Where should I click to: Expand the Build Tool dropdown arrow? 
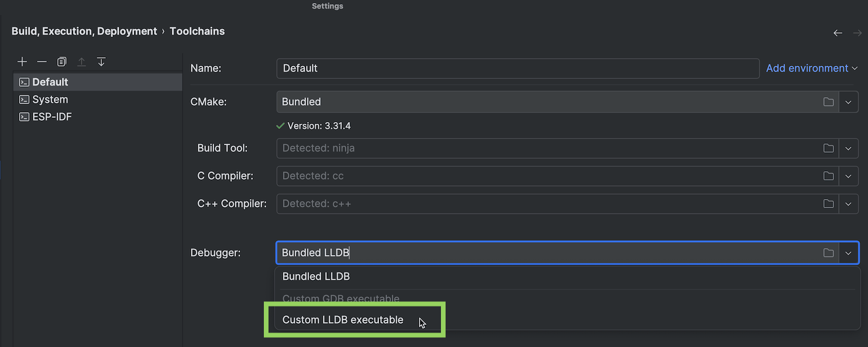[848, 148]
